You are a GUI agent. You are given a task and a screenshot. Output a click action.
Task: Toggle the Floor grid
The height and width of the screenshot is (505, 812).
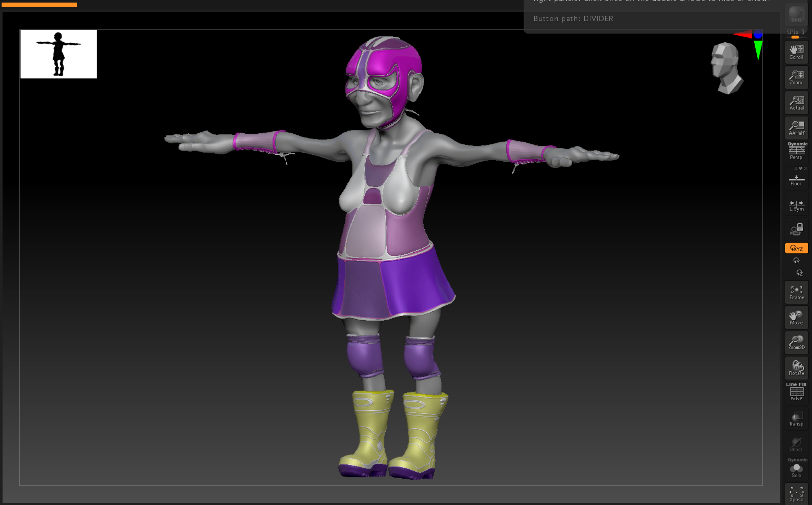796,180
